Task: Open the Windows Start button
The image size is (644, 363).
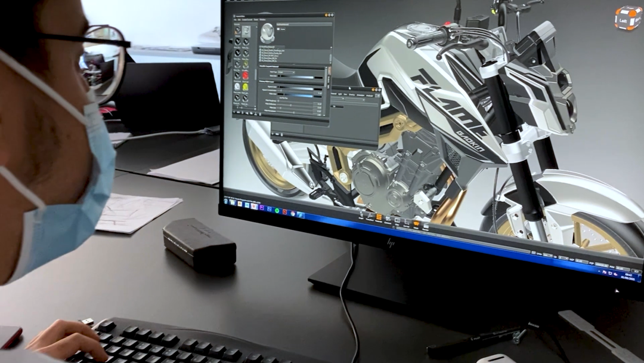Action: [226, 201]
